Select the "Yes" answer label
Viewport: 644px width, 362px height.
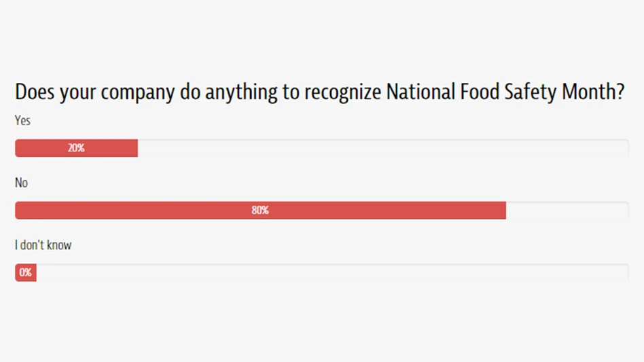click(23, 121)
